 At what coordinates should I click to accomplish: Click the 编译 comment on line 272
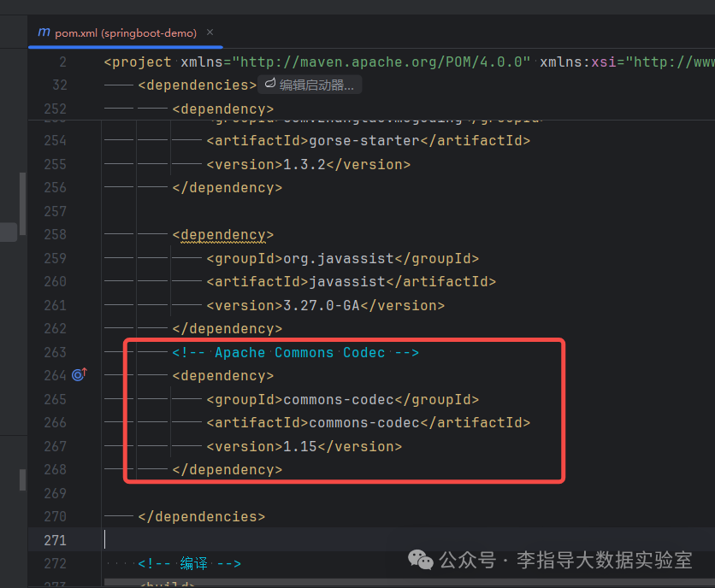(x=189, y=563)
